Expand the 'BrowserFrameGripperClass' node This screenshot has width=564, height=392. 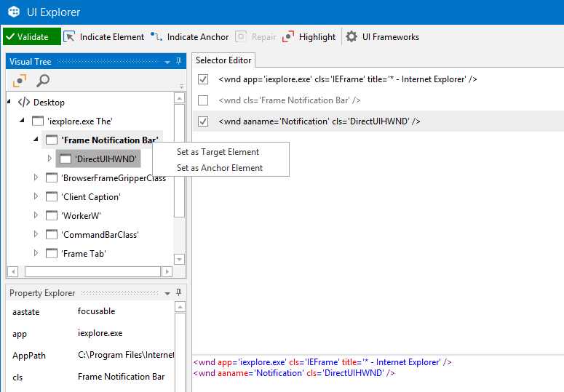pyautogui.click(x=36, y=177)
